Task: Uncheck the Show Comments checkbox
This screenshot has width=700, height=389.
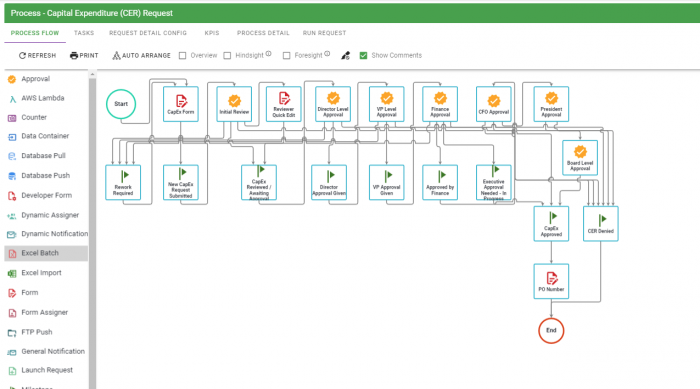Action: click(363, 55)
